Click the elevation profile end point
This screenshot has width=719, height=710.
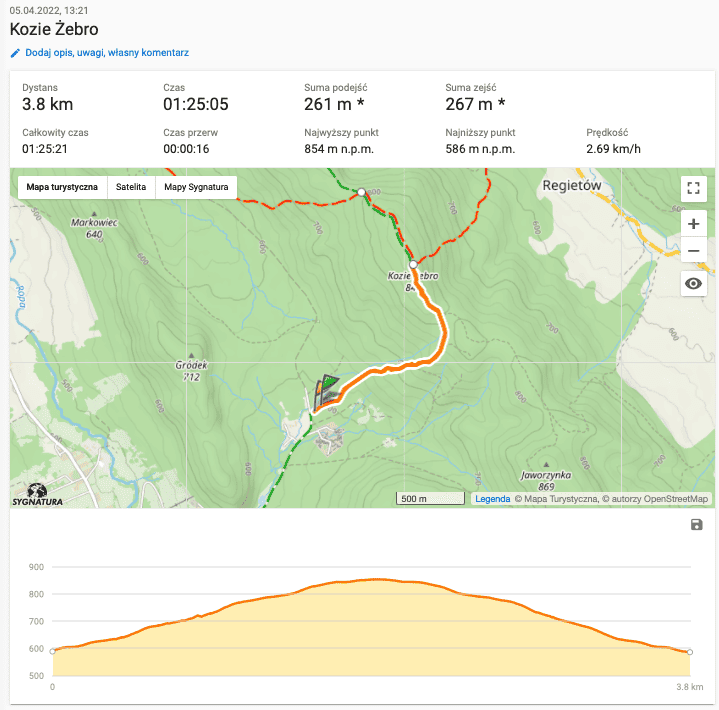[690, 652]
